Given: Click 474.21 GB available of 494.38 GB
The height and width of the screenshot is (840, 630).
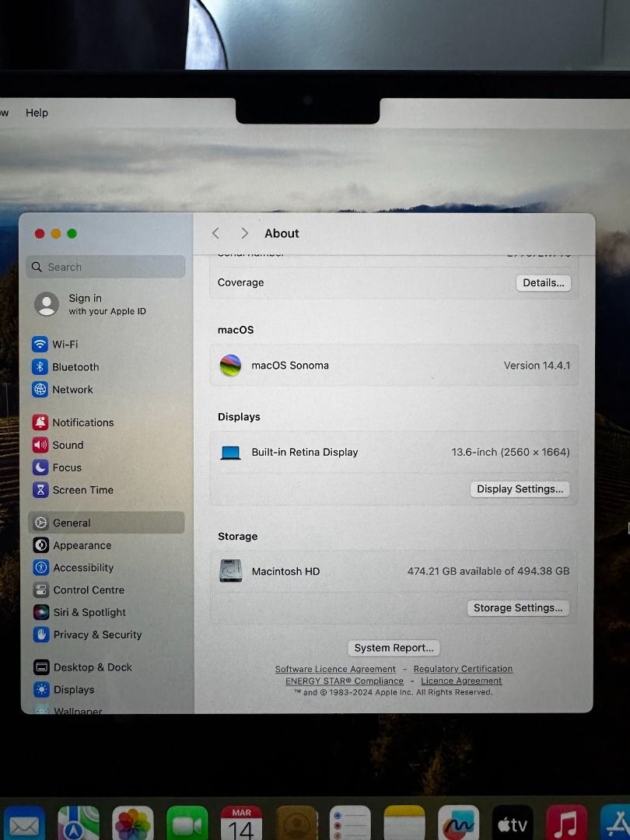Looking at the screenshot, I should tap(488, 571).
